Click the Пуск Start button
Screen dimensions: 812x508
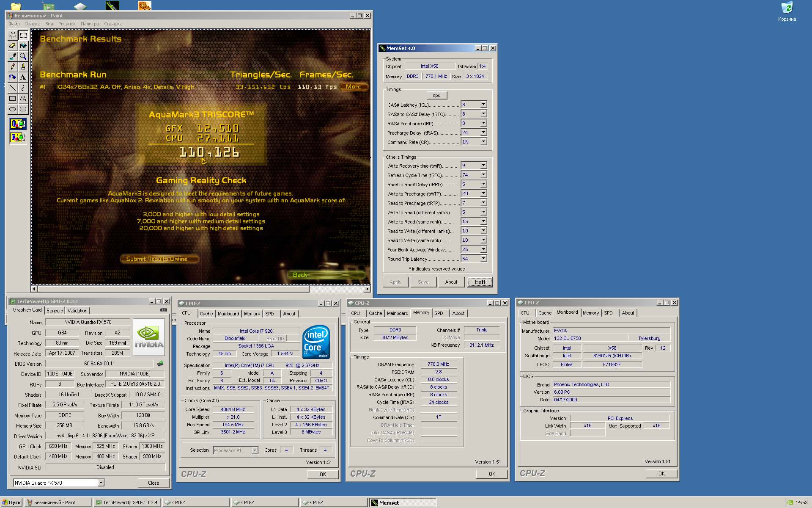coord(11,502)
